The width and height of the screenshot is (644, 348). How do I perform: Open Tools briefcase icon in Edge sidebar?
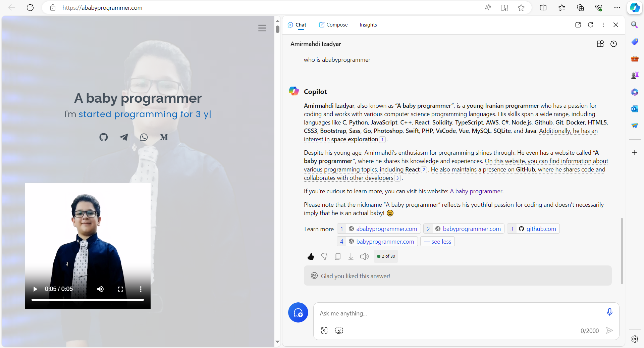tap(634, 59)
